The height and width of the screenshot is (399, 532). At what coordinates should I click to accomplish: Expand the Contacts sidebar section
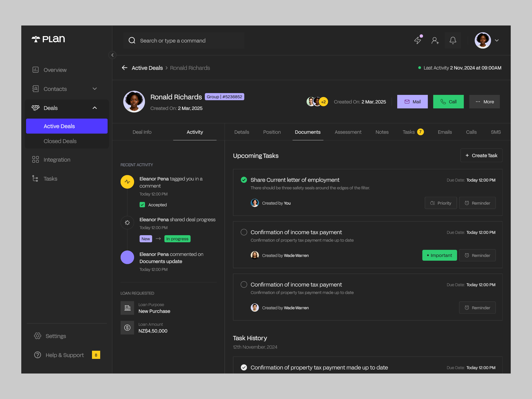(x=94, y=89)
